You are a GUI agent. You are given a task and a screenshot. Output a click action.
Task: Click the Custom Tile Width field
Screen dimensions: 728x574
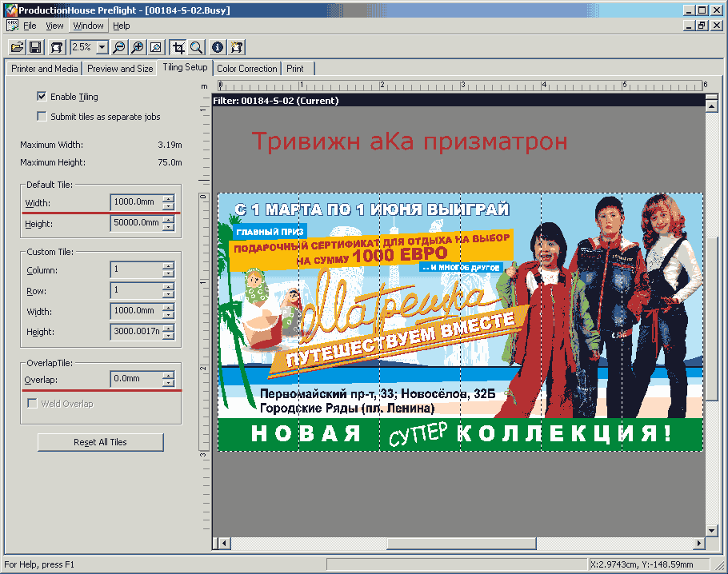click(x=137, y=311)
